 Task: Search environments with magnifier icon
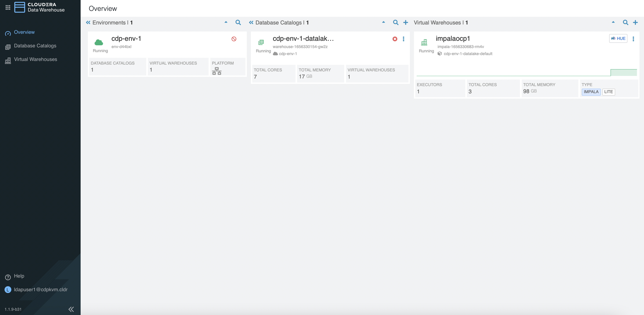pyautogui.click(x=238, y=22)
